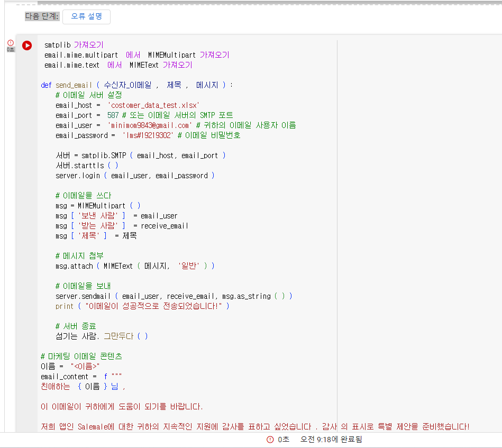The height and width of the screenshot is (448, 502).
Task: Click '오전 9:18에 완료됨' in the status bar
Action: tap(331, 440)
